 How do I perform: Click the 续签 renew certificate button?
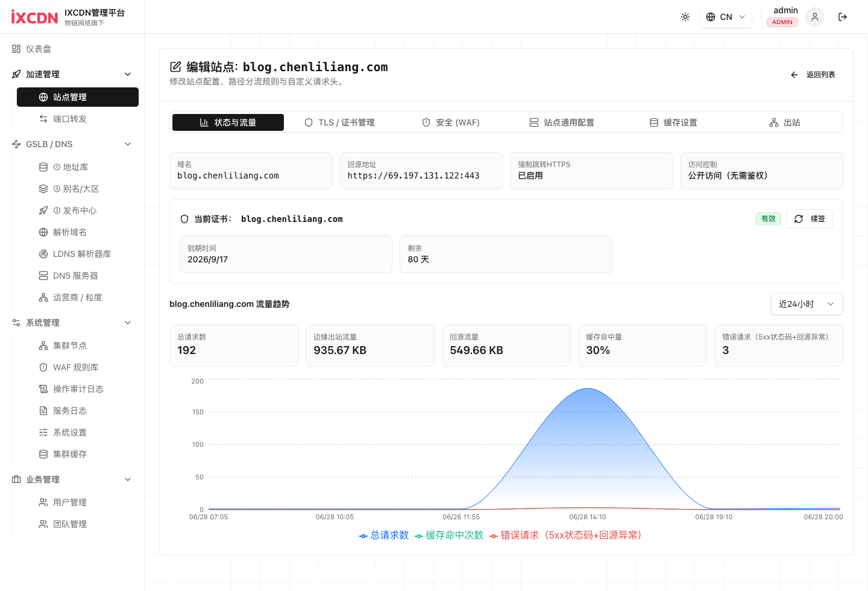pos(810,219)
